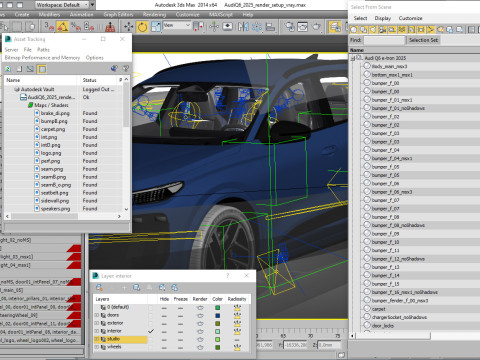Toggle the Spinner Snap icon

click(x=89, y=27)
